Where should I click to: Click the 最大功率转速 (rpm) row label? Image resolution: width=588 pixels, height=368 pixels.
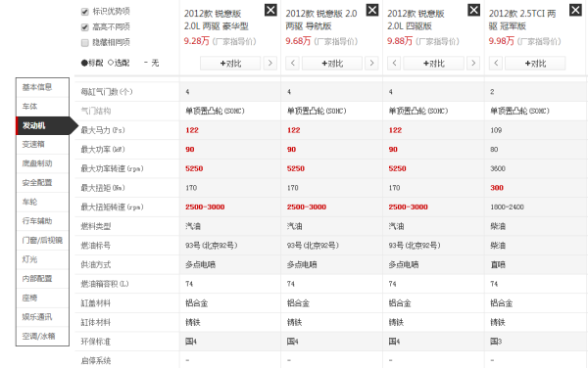112,169
